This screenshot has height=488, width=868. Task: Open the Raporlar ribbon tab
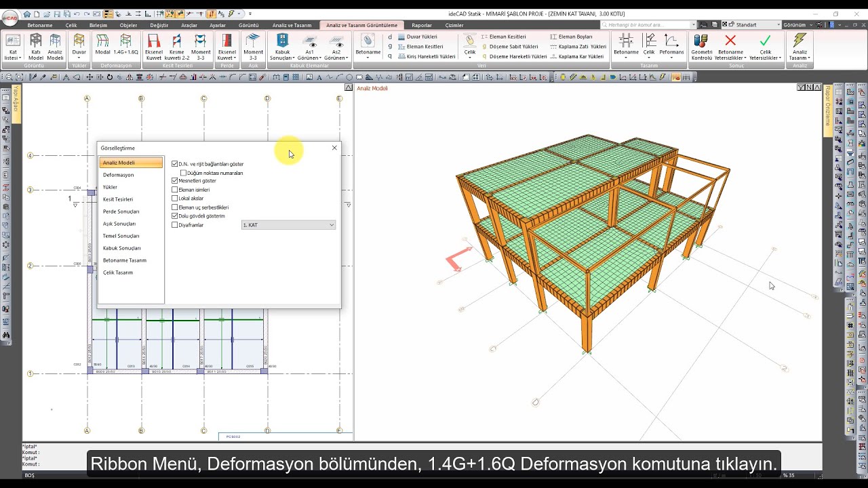[x=422, y=25]
